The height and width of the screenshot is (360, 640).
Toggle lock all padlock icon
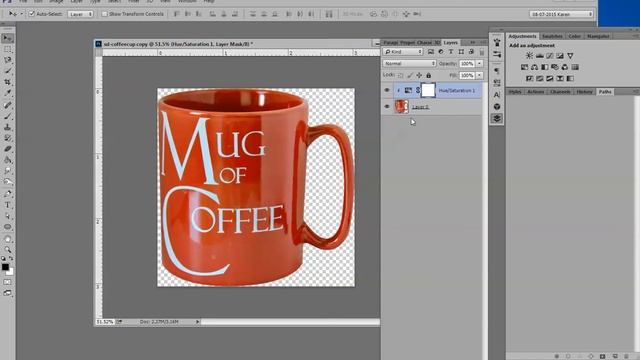429,76
